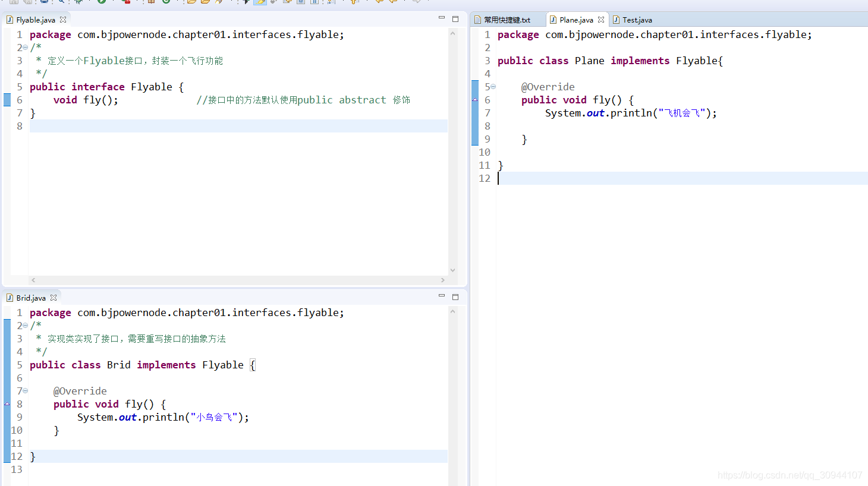Click the class name 'Plane' in Plane.java
The image size is (868, 486).
(x=589, y=61)
